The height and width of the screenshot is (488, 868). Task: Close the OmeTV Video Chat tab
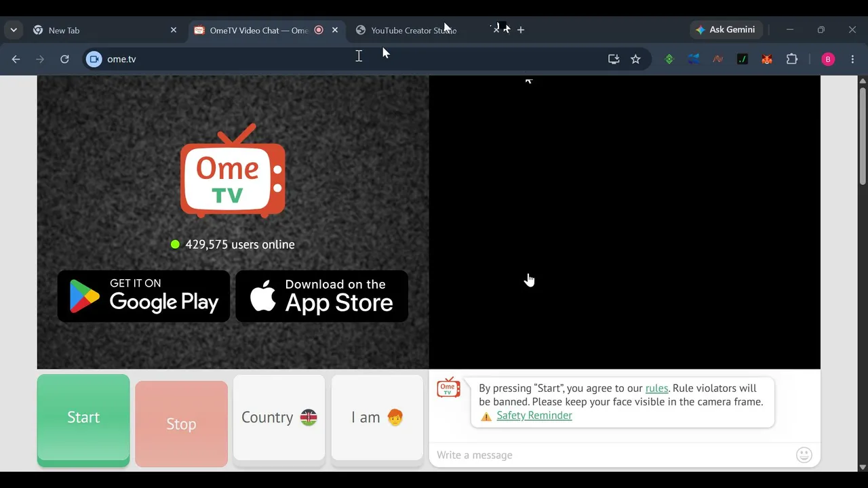pyautogui.click(x=335, y=30)
